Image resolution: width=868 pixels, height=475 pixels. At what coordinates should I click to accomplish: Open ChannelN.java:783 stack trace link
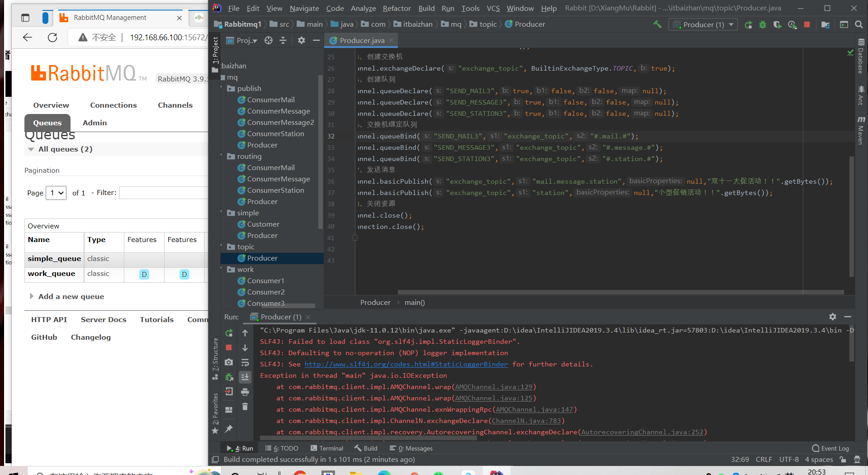pyautogui.click(x=526, y=421)
